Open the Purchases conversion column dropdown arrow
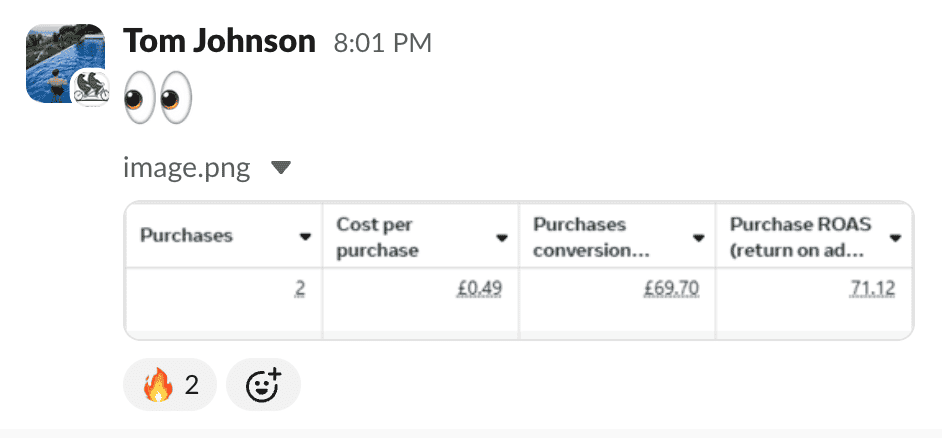 (698, 237)
